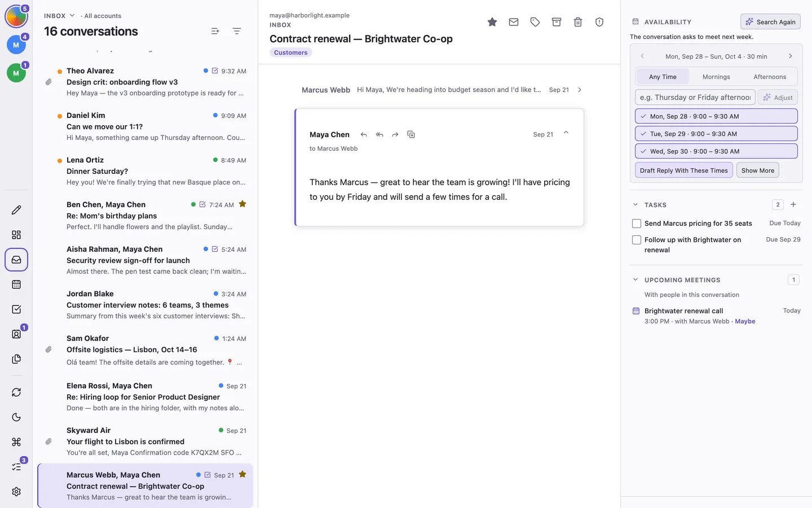The height and width of the screenshot is (508, 812).
Task: Click the moon icon in the sidebar
Action: pyautogui.click(x=16, y=417)
